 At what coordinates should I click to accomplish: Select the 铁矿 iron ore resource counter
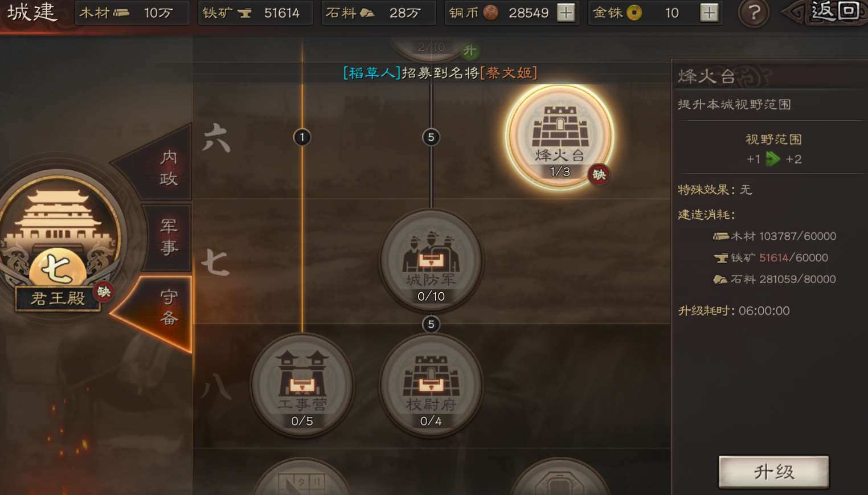[255, 13]
